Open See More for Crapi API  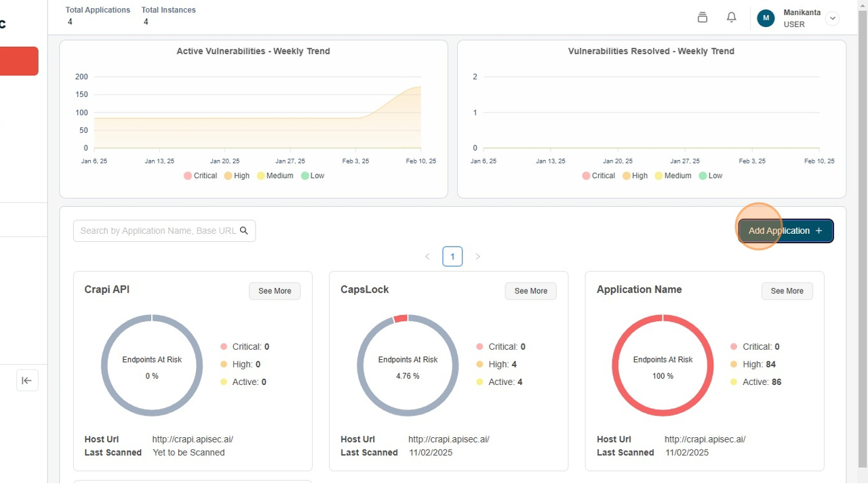pos(275,291)
